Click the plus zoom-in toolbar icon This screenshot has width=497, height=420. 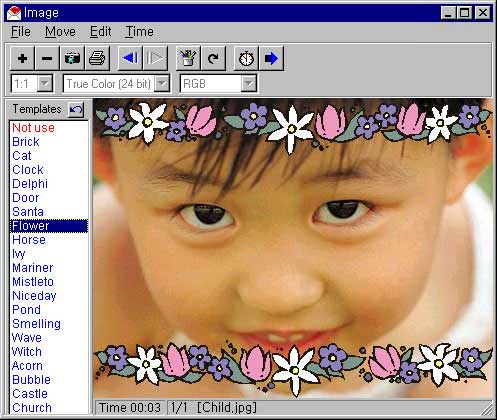tap(22, 58)
